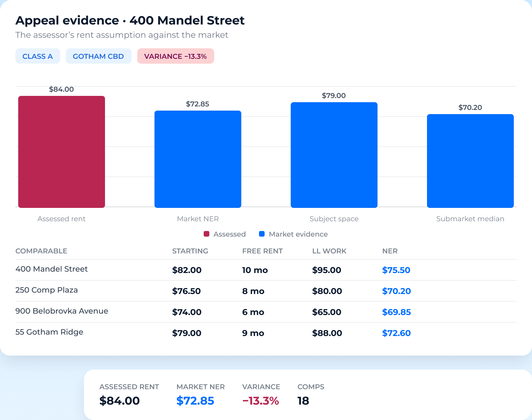This screenshot has width=532, height=420.
Task: Select the 55 Gotham Ridge row name
Action: pyautogui.click(x=49, y=332)
